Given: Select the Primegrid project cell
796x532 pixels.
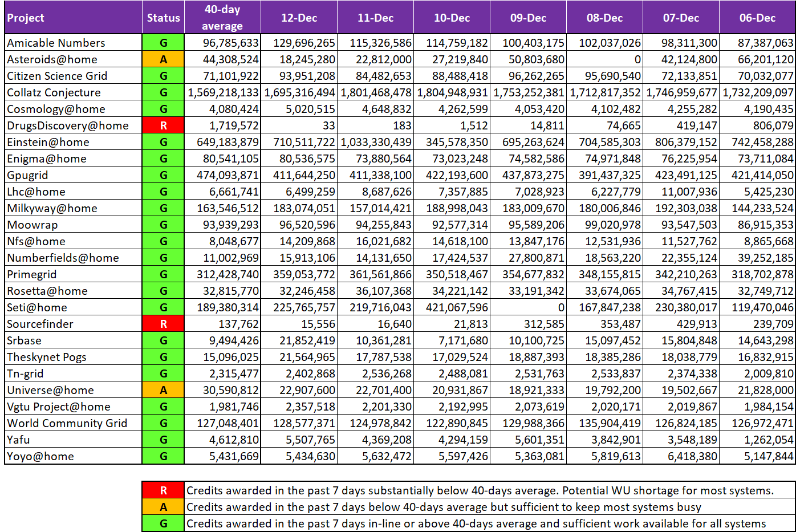Looking at the screenshot, I should coord(74,274).
